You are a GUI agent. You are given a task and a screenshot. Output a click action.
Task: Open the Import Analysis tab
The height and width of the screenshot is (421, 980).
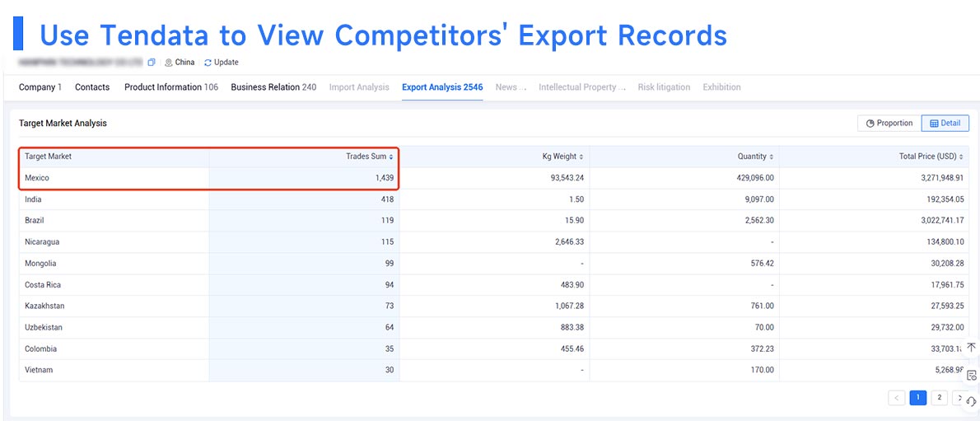pos(359,87)
